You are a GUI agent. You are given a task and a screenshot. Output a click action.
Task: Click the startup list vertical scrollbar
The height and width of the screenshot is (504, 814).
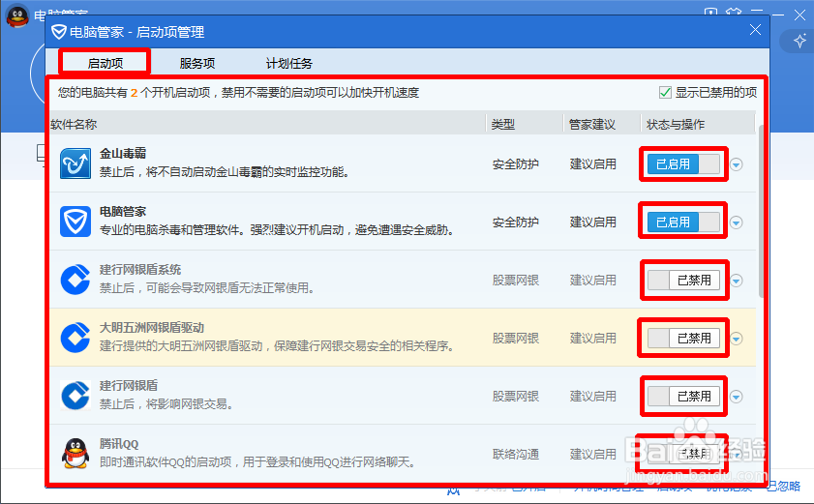761,211
